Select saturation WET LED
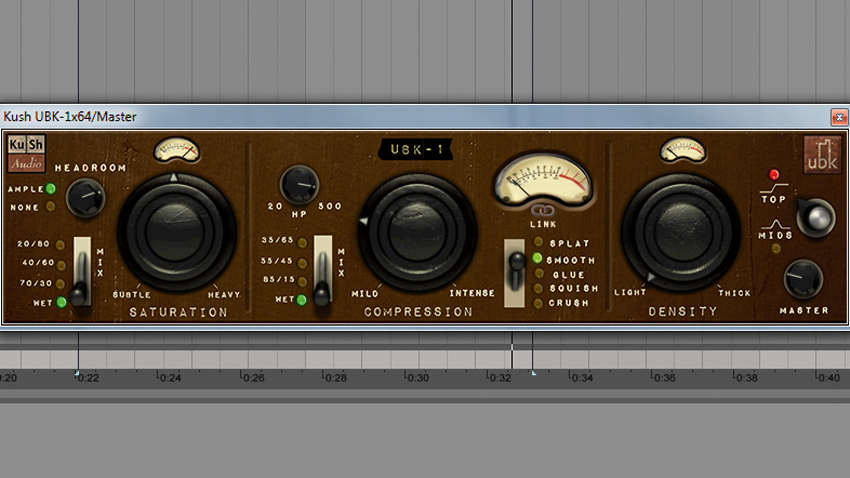 coord(61,302)
